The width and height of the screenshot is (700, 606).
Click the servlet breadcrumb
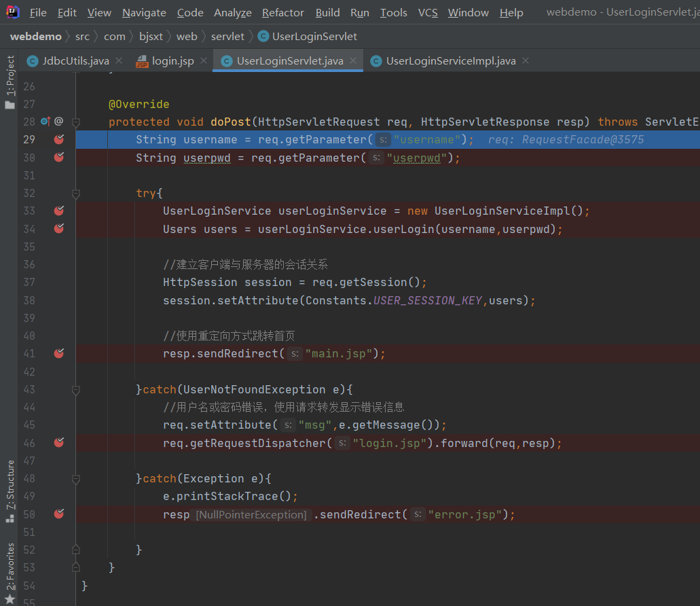pos(227,37)
